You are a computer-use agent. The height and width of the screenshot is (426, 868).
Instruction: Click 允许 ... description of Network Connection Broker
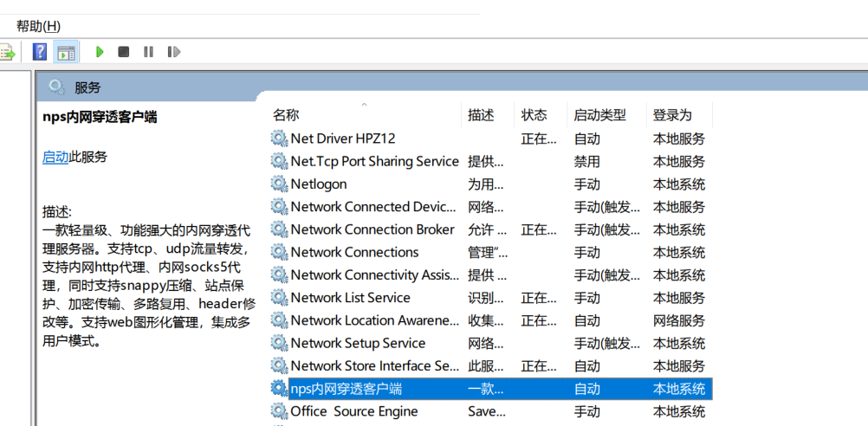click(487, 229)
